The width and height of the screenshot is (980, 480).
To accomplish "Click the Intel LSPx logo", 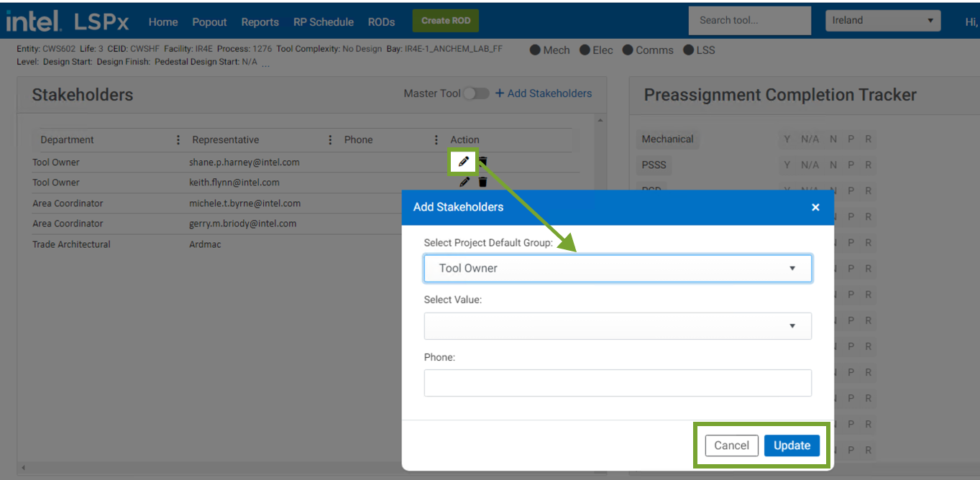I will tap(68, 22).
